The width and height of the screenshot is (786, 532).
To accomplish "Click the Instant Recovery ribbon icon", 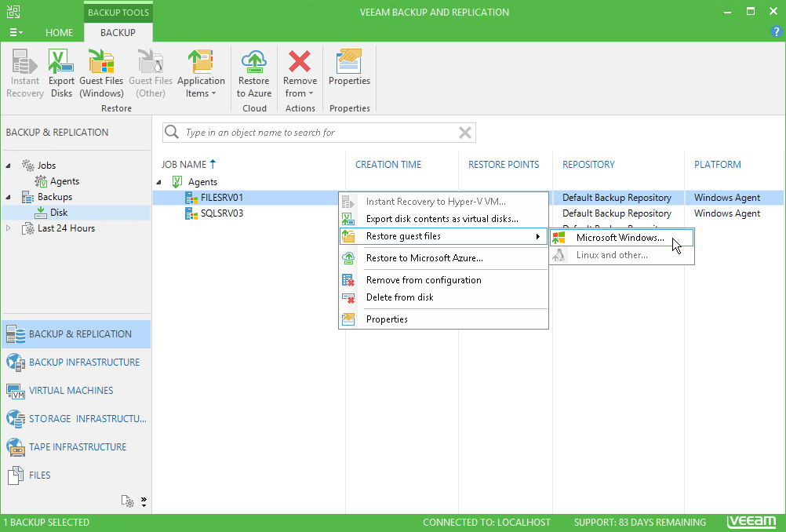I will 24,73.
